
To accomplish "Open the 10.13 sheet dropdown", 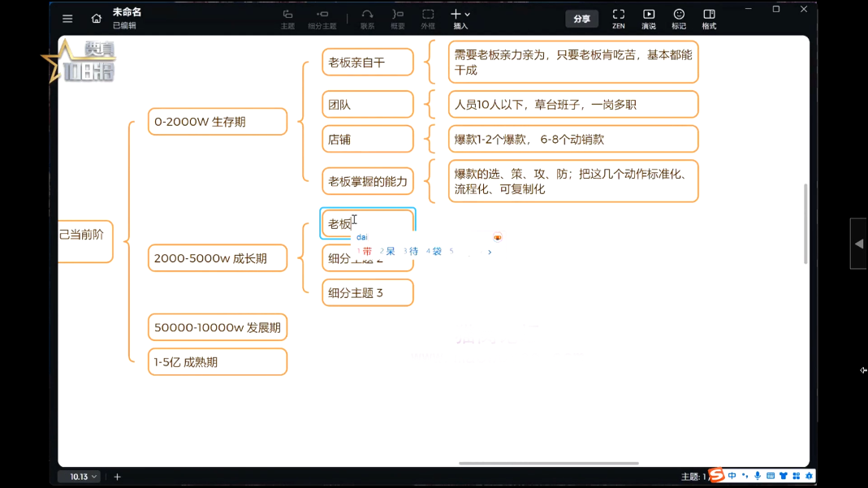I will (x=83, y=477).
